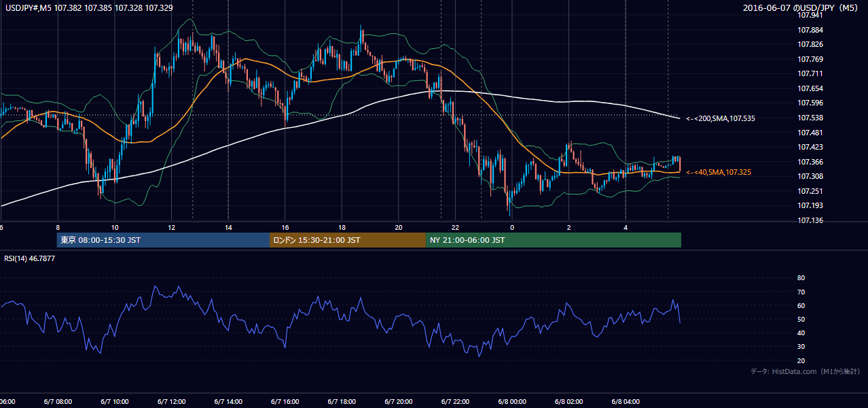The image size is (868, 408).
Task: Click RSI scale value 60
Action: [801, 305]
